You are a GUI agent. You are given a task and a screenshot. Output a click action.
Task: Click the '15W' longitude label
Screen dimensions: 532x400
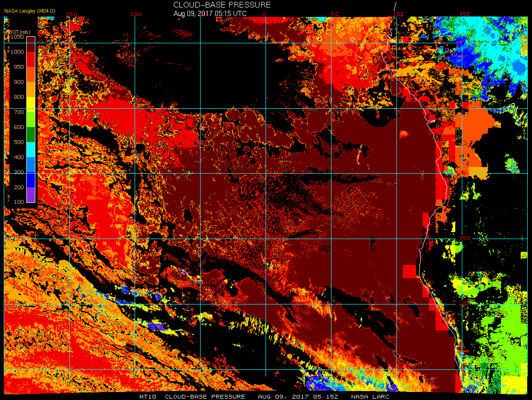point(71,14)
